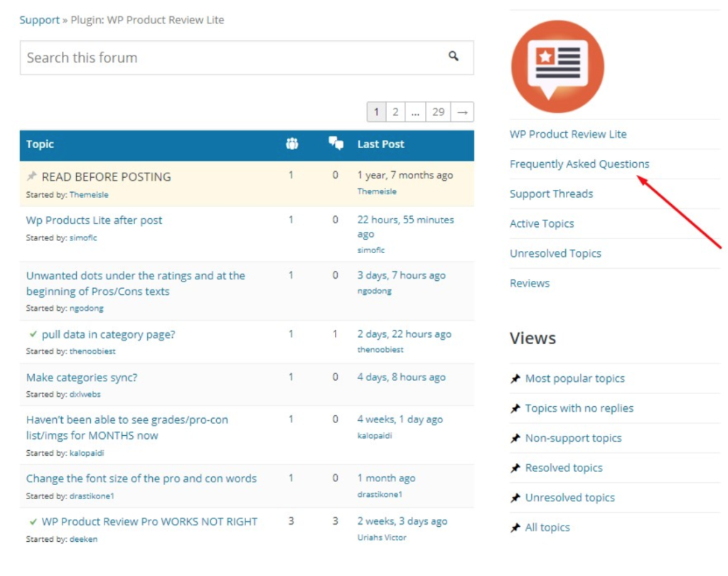Click the pin icon beside All topics
Viewport: 728px width, 576px height.
point(515,528)
